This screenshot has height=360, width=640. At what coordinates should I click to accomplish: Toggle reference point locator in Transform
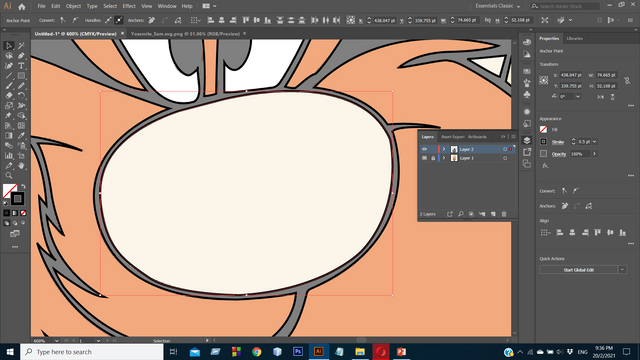[x=544, y=80]
